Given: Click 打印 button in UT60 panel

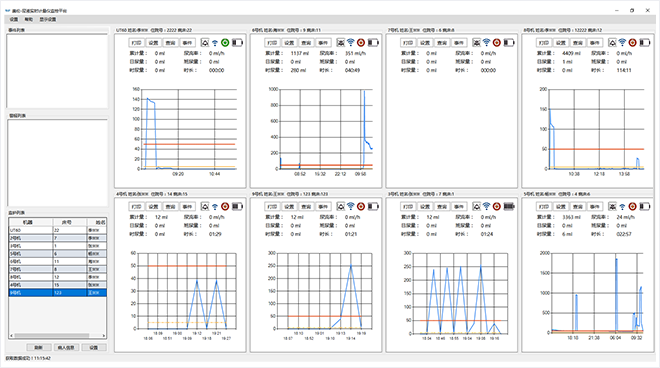Looking at the screenshot, I should coord(136,43).
